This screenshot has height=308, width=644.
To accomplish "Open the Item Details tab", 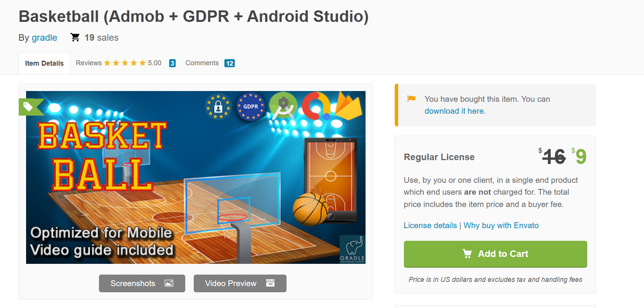I will pos(44,63).
